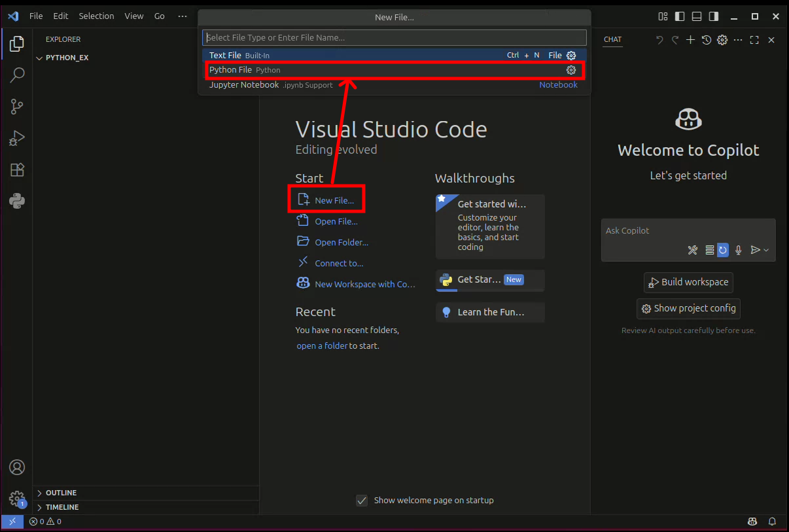Image resolution: width=789 pixels, height=532 pixels.
Task: Click the gear icon on the Text File row
Action: coord(571,56)
